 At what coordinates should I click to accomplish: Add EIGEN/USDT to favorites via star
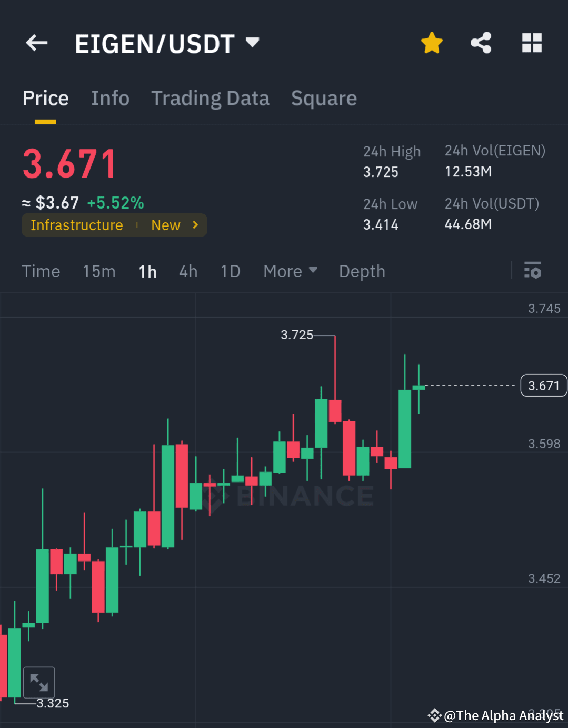point(432,43)
